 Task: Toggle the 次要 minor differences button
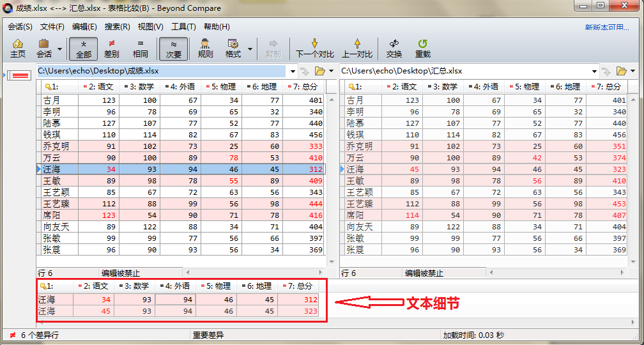click(174, 49)
